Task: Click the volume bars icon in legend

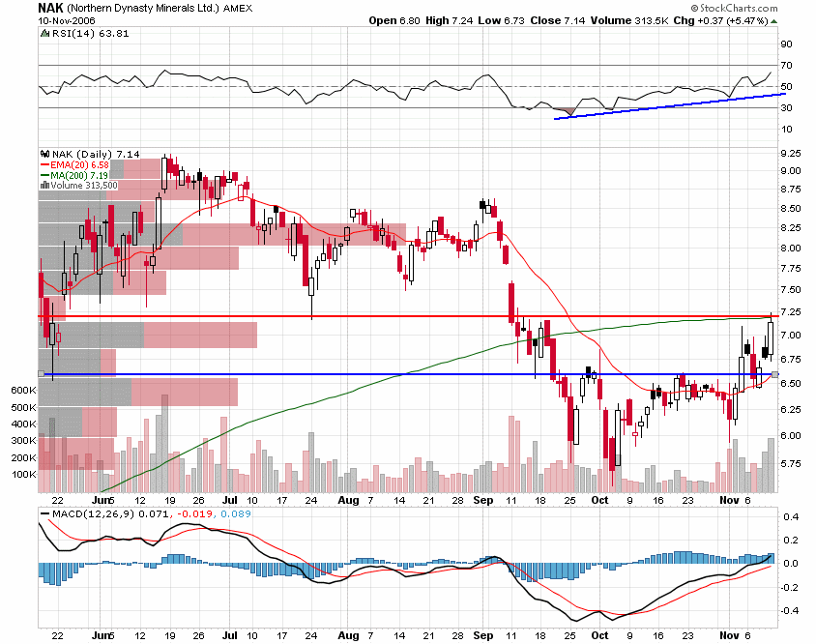Action: 44,186
